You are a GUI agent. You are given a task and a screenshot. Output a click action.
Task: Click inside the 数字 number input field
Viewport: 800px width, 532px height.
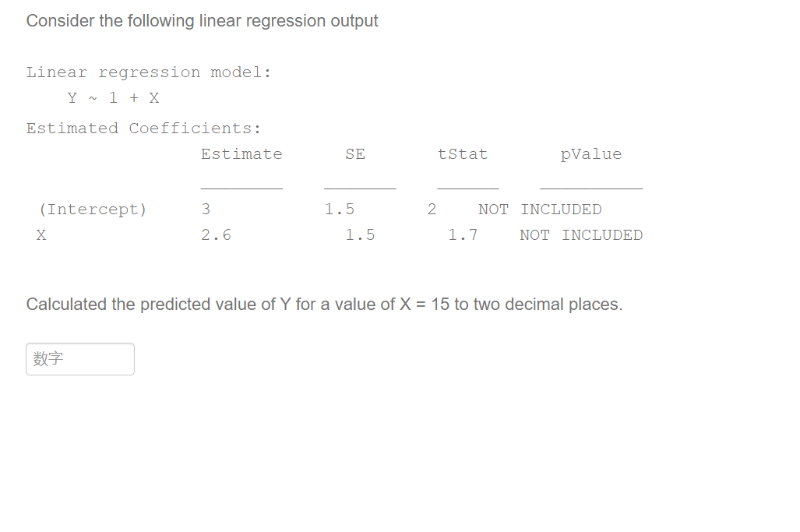click(79, 358)
